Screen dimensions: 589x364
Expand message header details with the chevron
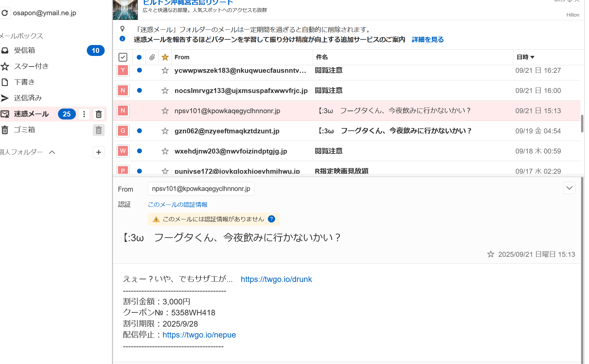pos(569,188)
